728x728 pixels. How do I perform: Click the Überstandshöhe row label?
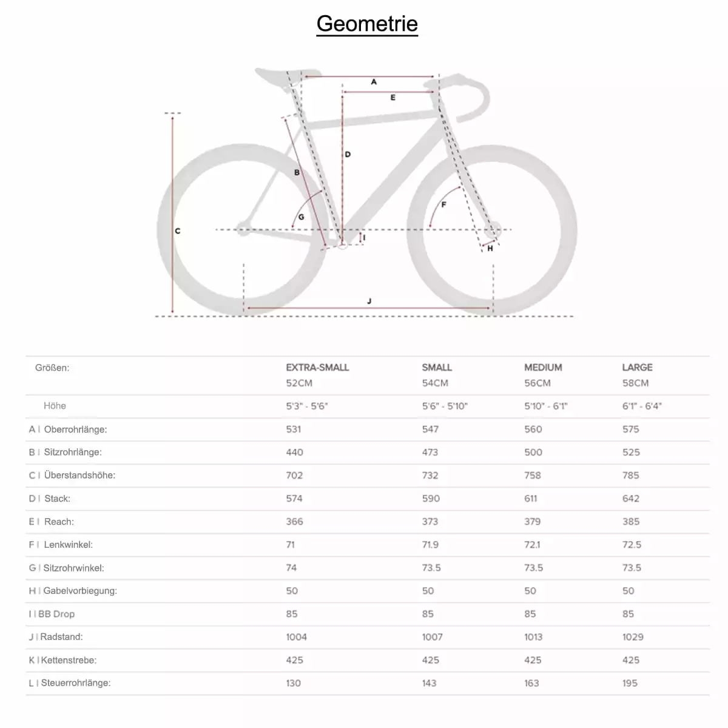pyautogui.click(x=79, y=476)
